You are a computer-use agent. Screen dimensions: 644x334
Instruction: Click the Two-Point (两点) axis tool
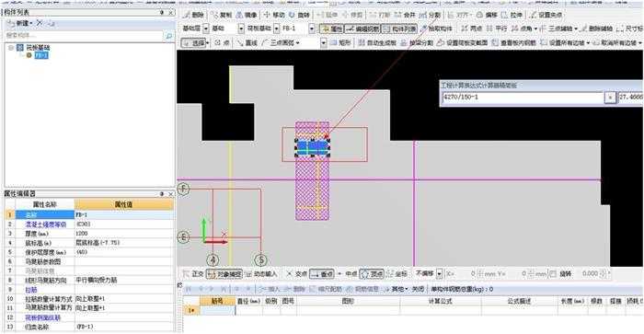(x=471, y=29)
